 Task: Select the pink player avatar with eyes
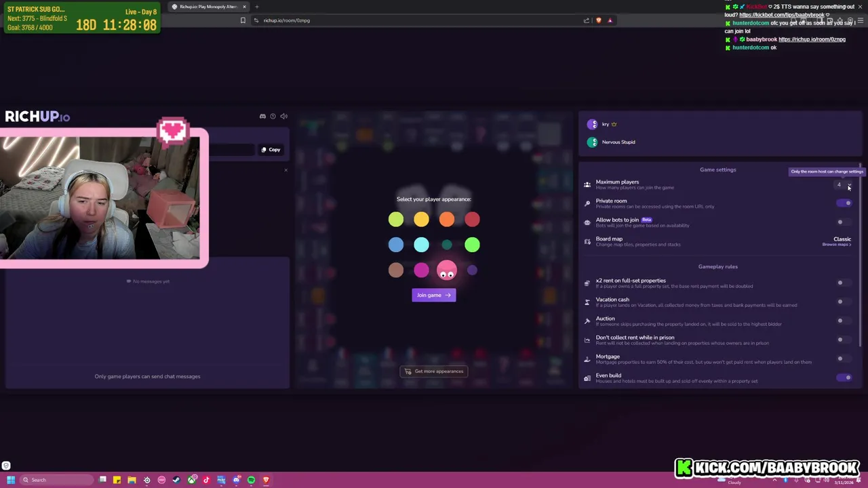point(447,270)
